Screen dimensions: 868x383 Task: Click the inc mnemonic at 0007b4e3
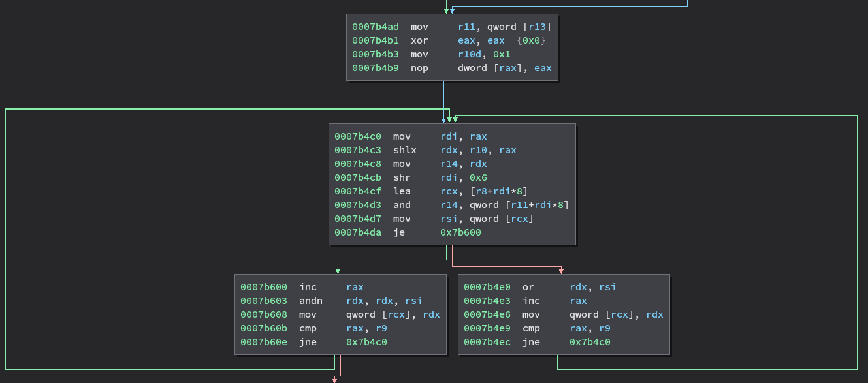coord(530,301)
